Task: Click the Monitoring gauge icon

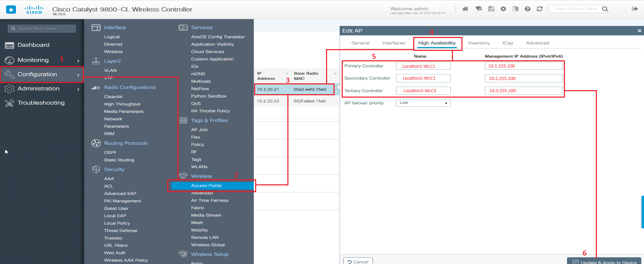Action: (x=10, y=60)
